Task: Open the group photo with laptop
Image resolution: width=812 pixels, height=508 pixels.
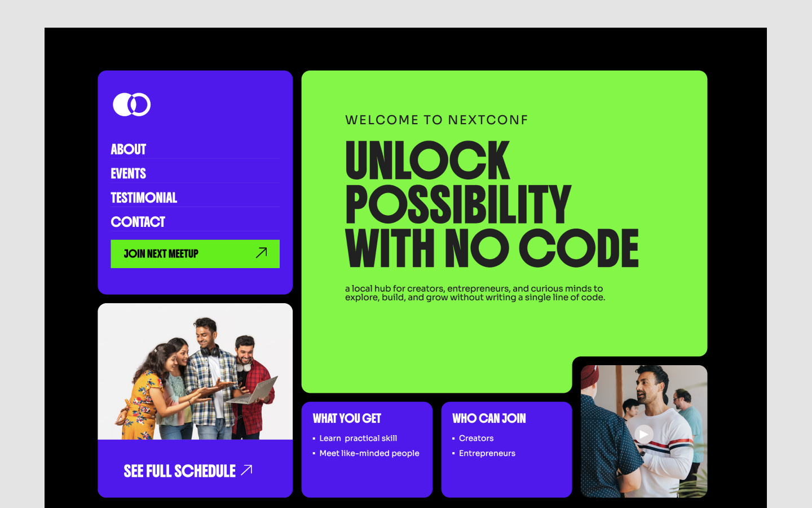Action: pyautogui.click(x=195, y=371)
